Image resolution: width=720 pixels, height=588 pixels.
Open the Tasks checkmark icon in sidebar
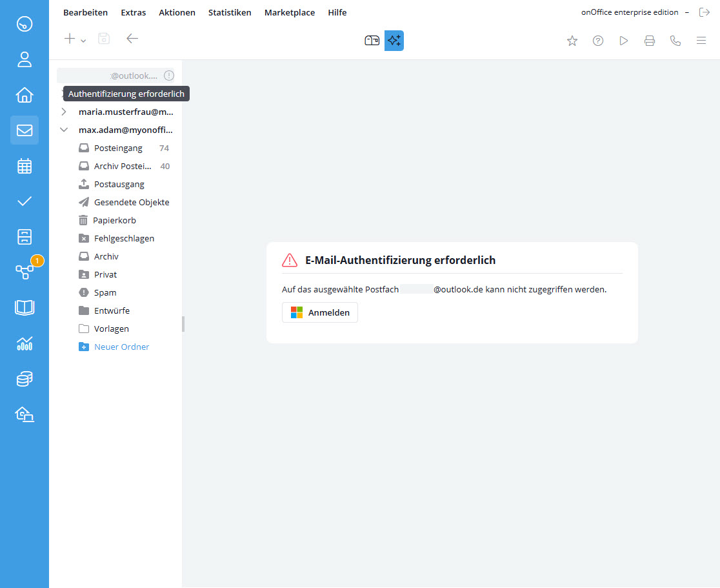pyautogui.click(x=25, y=201)
